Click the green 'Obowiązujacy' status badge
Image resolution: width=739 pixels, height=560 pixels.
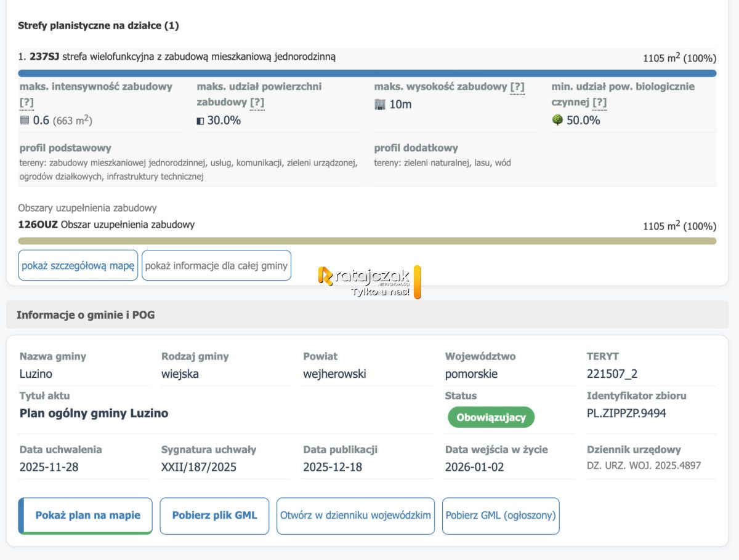[x=491, y=417]
